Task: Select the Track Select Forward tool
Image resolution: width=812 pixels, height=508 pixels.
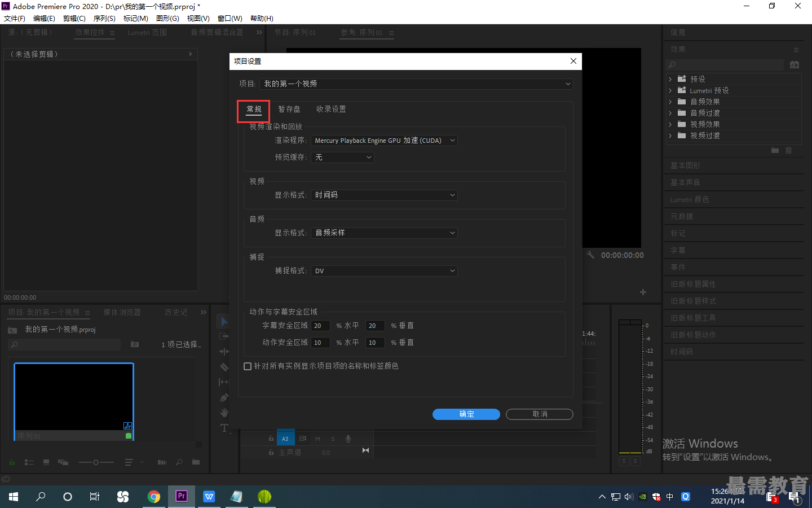Action: pos(224,336)
